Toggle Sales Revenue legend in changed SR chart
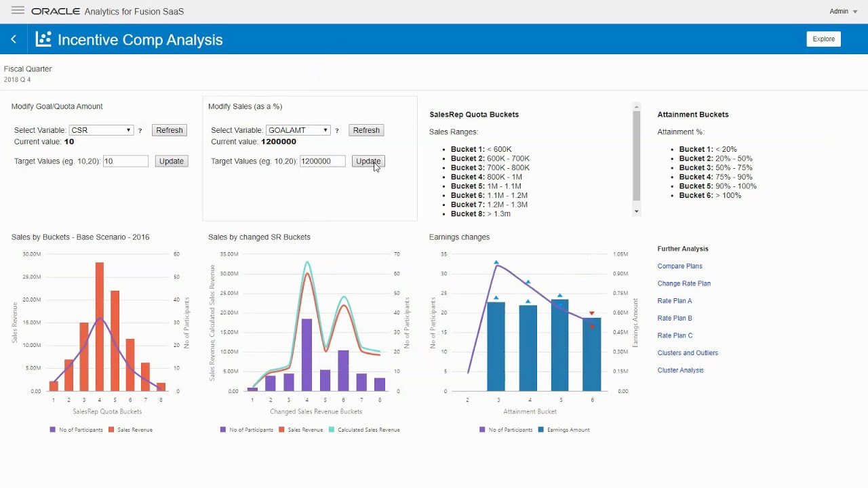868x488 pixels. 300,430
